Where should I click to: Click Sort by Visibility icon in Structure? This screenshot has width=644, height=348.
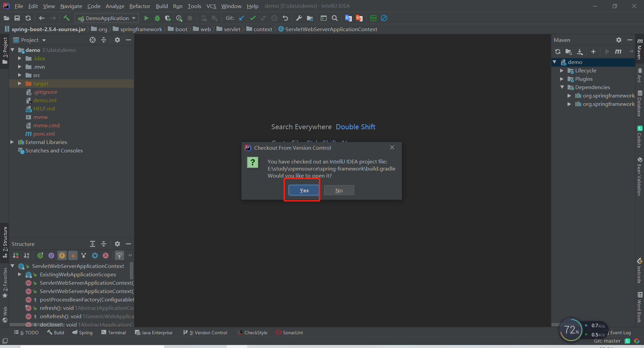pos(15,256)
